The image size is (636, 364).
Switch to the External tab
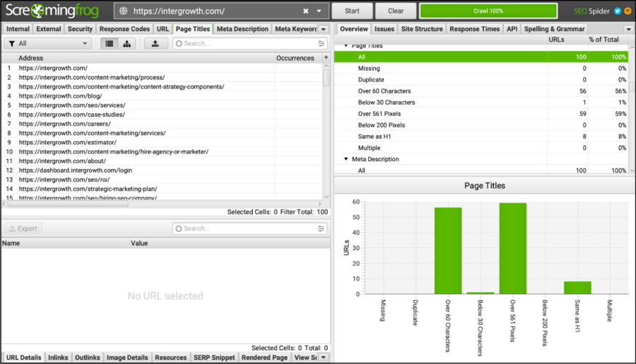tap(48, 29)
